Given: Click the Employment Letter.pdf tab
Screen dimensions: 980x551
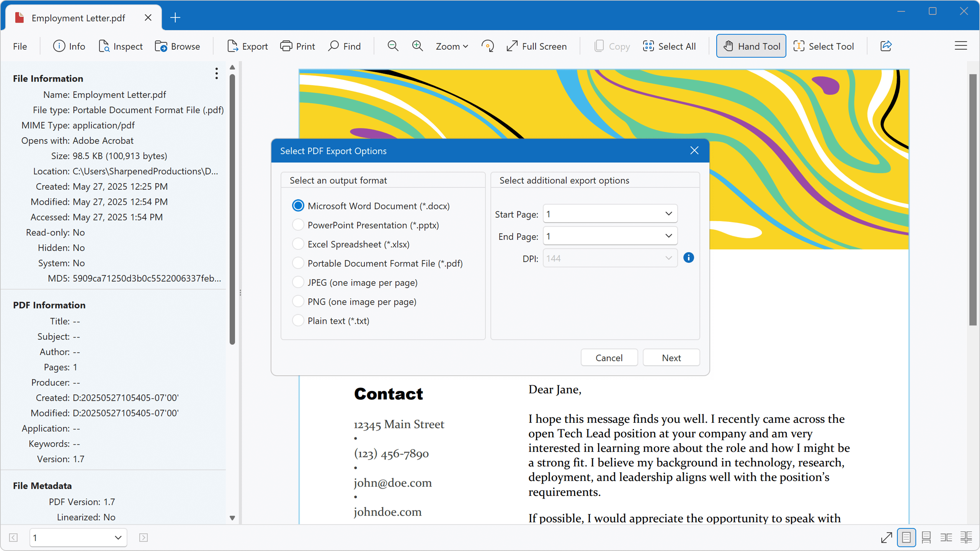Looking at the screenshot, I should pyautogui.click(x=78, y=18).
